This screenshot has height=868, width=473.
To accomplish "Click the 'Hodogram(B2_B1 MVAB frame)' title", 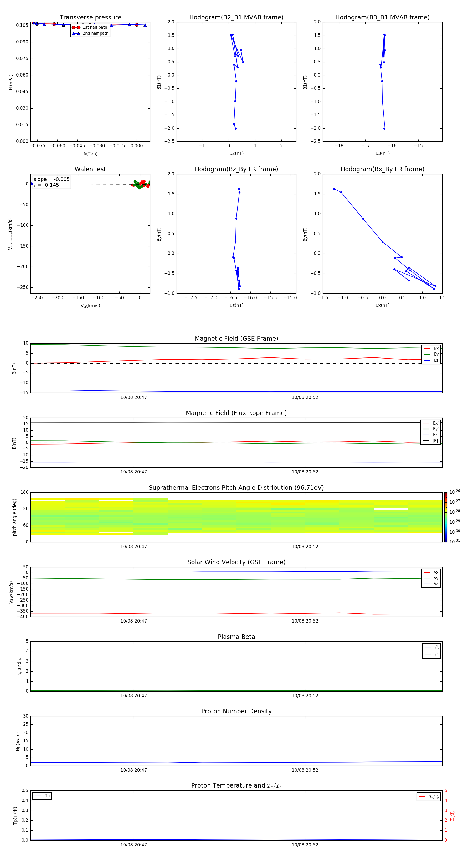I will coord(236,18).
